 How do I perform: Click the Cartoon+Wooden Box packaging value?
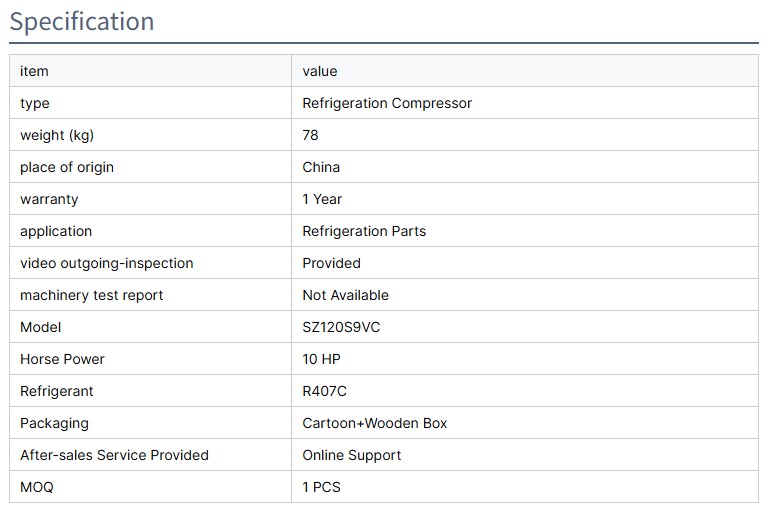click(375, 423)
